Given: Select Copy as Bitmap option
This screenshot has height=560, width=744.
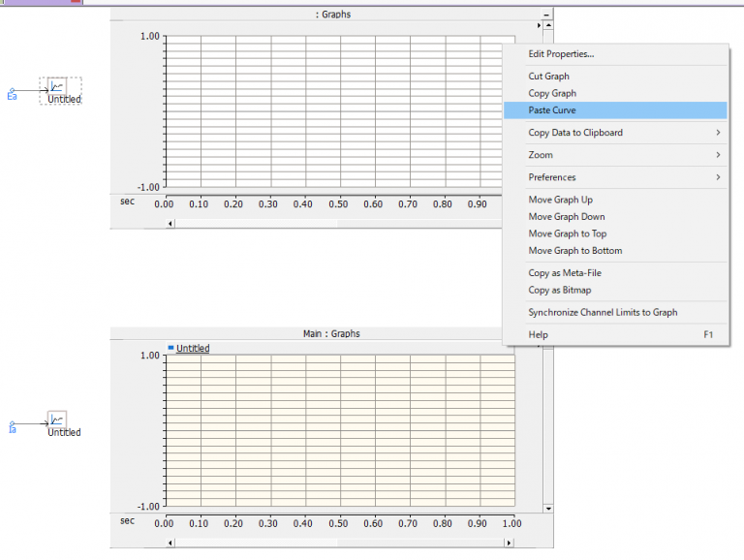Looking at the screenshot, I should pyautogui.click(x=559, y=290).
